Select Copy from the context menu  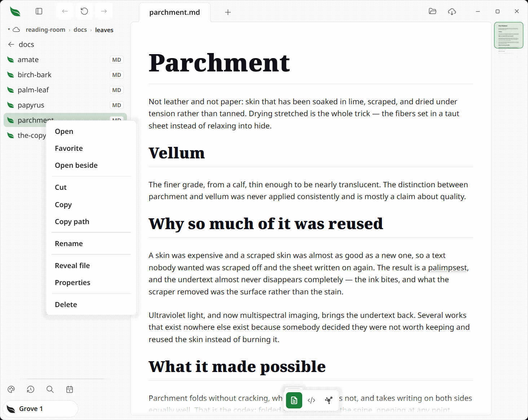tap(91, 205)
